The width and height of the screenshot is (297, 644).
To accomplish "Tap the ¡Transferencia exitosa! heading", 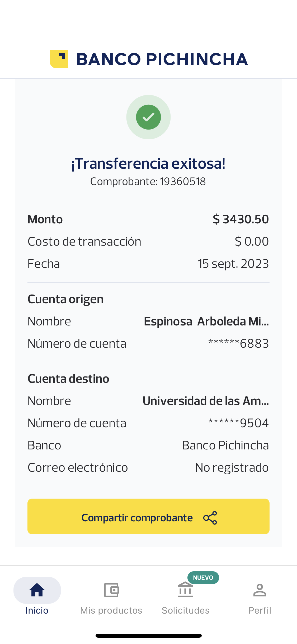I will coord(148,163).
